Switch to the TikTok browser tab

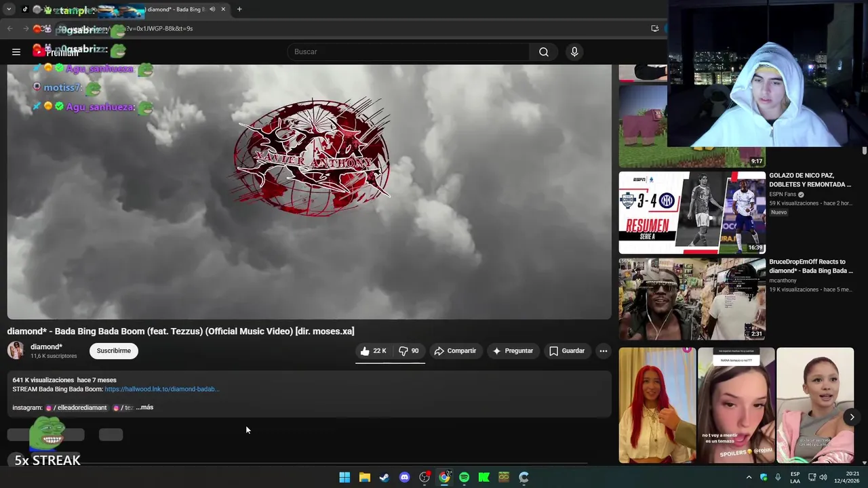click(x=25, y=9)
